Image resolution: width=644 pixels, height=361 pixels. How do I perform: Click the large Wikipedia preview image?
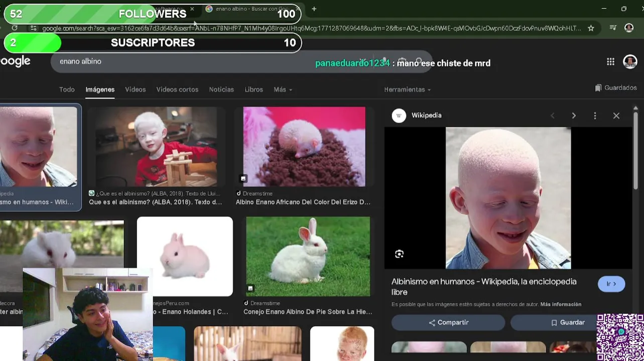pos(508,198)
